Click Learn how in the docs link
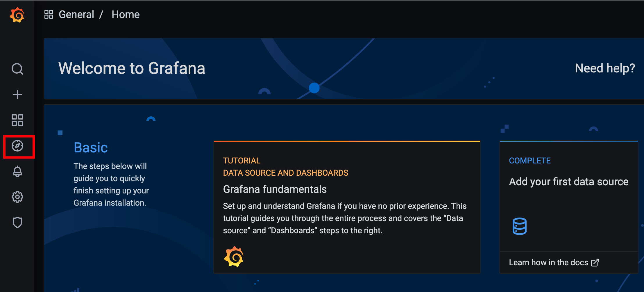 pos(548,262)
